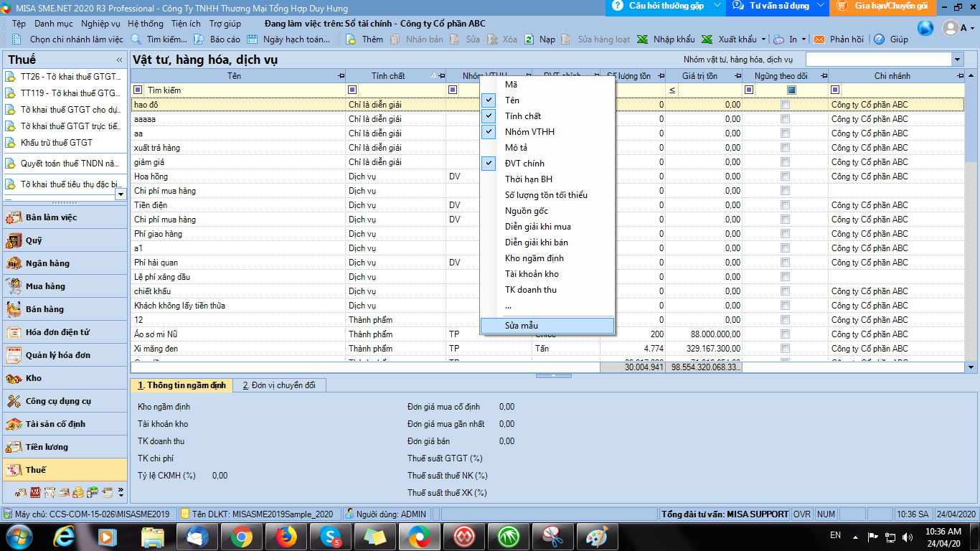Open the Tiền lương module in sidebar
The image size is (980, 551).
click(65, 447)
